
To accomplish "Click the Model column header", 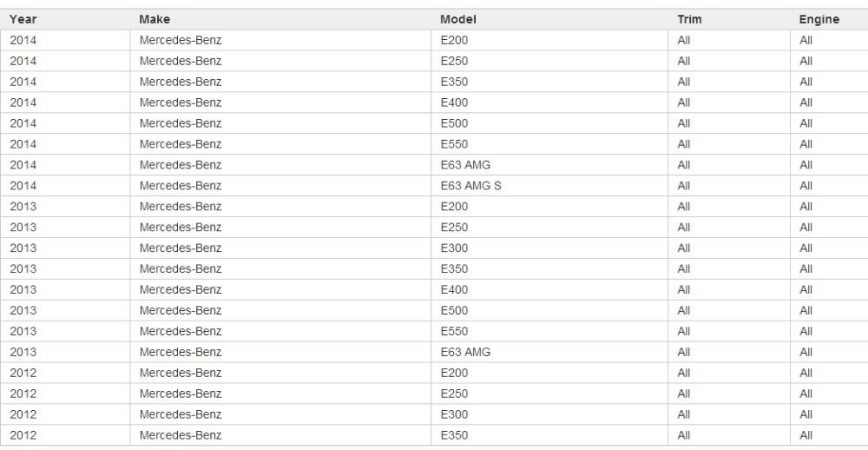I will click(458, 19).
